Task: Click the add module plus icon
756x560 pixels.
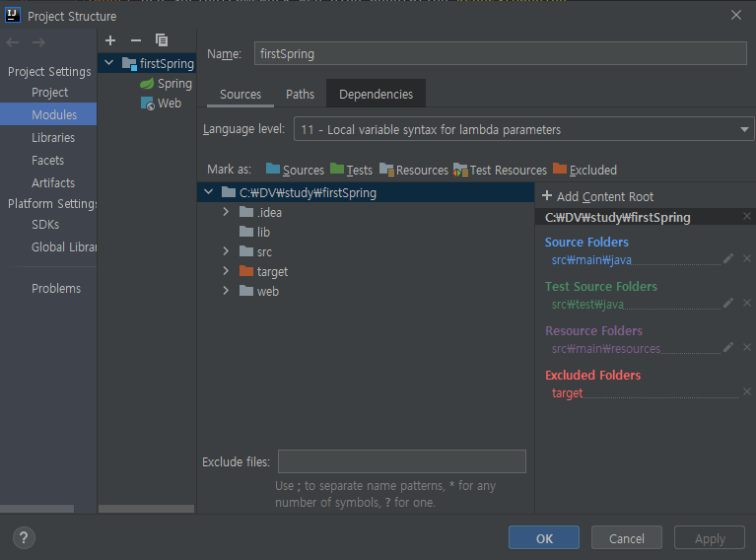Action: [110, 40]
